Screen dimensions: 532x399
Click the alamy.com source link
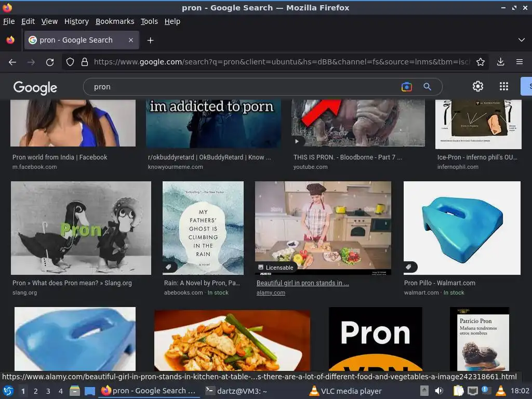click(x=271, y=292)
